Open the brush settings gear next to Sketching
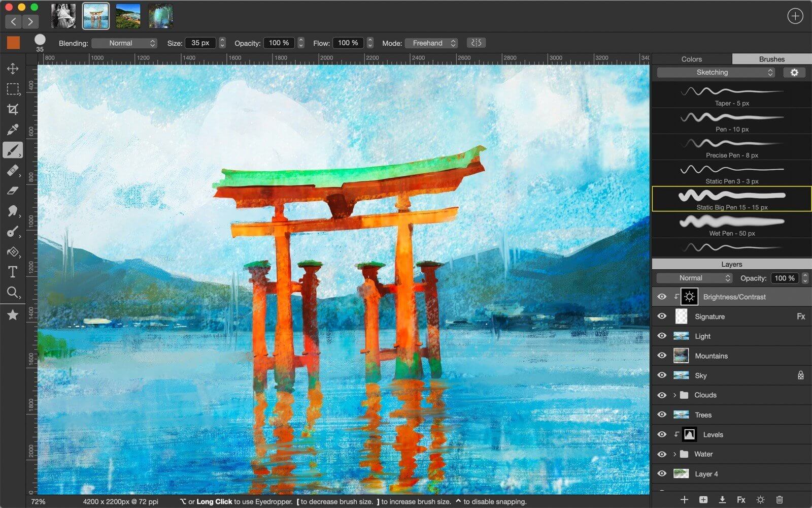The width and height of the screenshot is (812, 508). [794, 72]
